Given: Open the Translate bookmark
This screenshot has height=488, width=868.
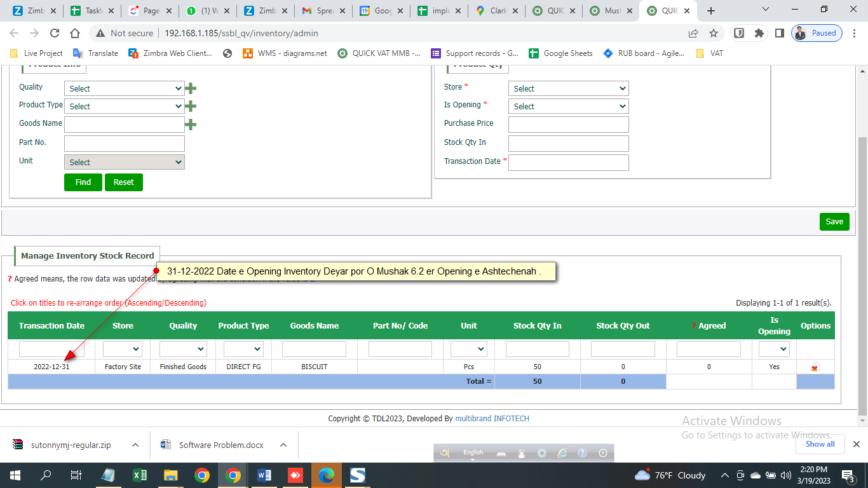Looking at the screenshot, I should click(96, 53).
